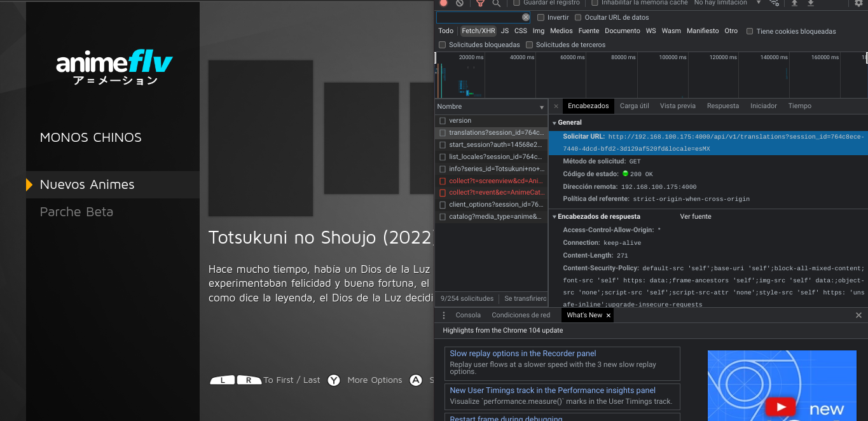This screenshot has width=868, height=421.
Task: Clear the filter text box X
Action: [x=526, y=17]
